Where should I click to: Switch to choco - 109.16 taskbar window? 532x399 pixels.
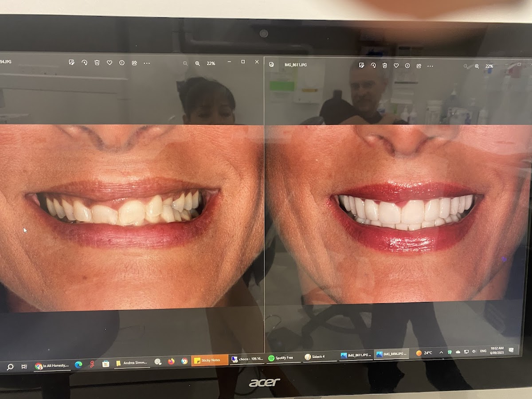pyautogui.click(x=247, y=359)
